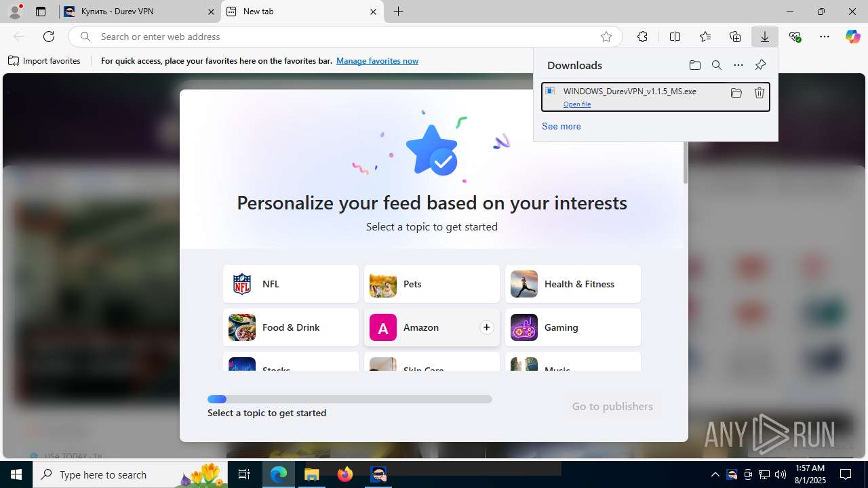The image size is (868, 488).
Task: Click the Go to publishers button
Action: point(612,407)
